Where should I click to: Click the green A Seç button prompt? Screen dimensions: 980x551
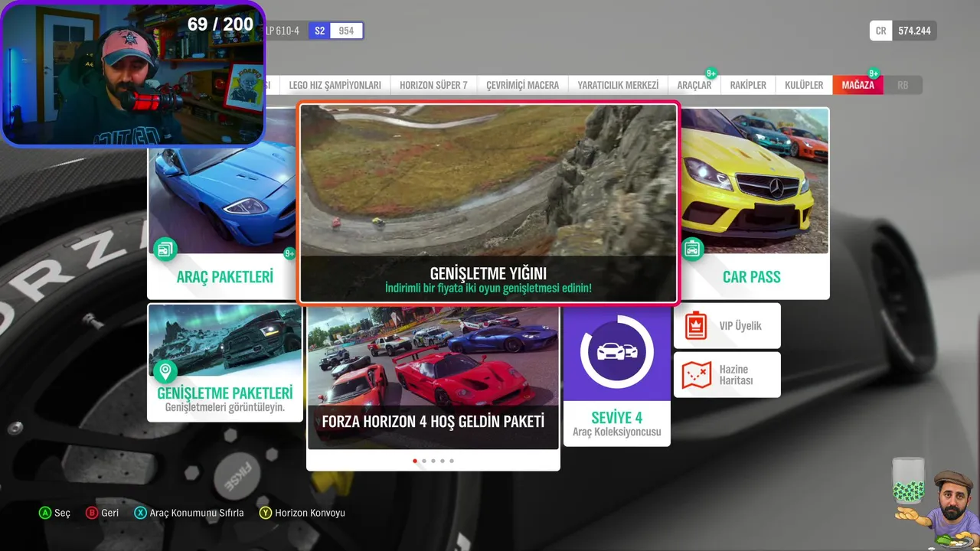click(54, 513)
